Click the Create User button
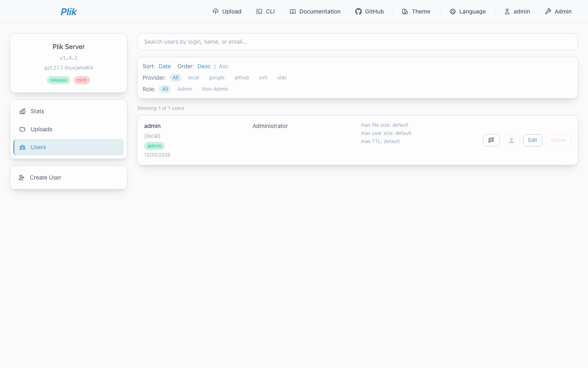Screen dimensions: 588x368 click(x=69, y=177)
